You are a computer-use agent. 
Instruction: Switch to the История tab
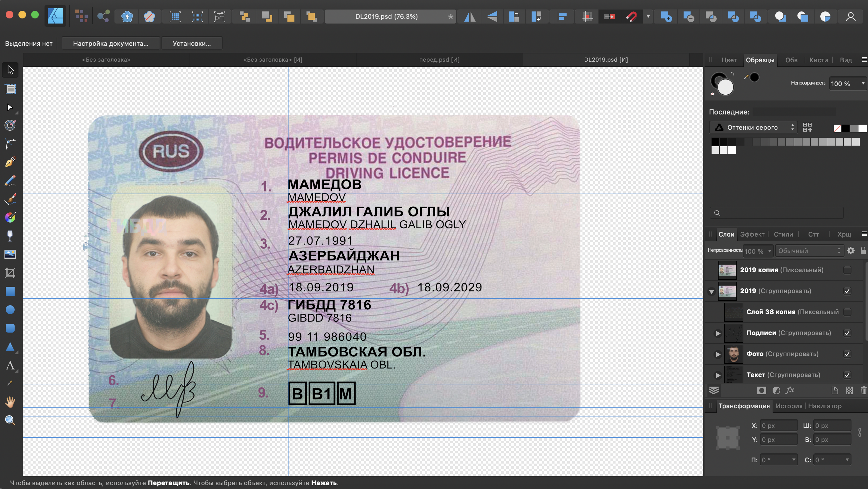(789, 406)
